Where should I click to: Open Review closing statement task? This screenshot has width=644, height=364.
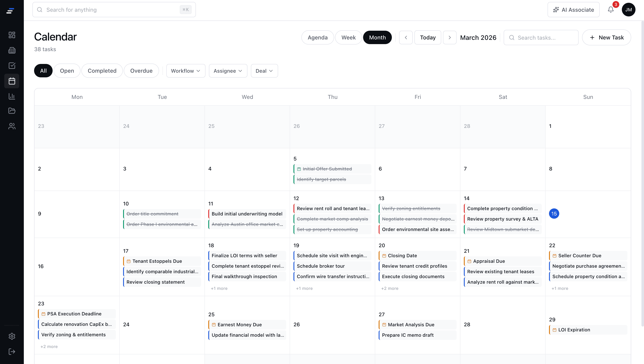click(162, 282)
